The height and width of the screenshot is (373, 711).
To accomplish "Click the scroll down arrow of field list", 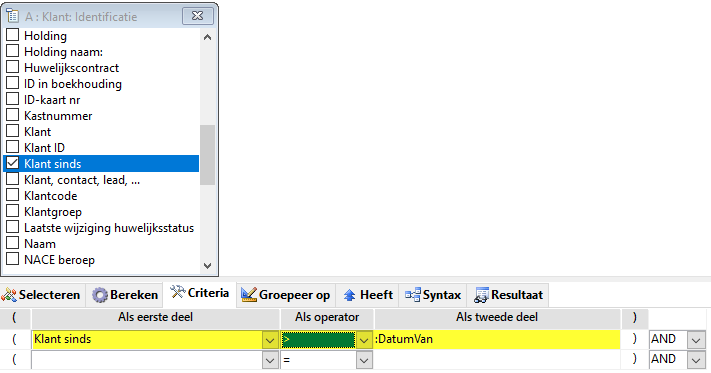I will [207, 266].
